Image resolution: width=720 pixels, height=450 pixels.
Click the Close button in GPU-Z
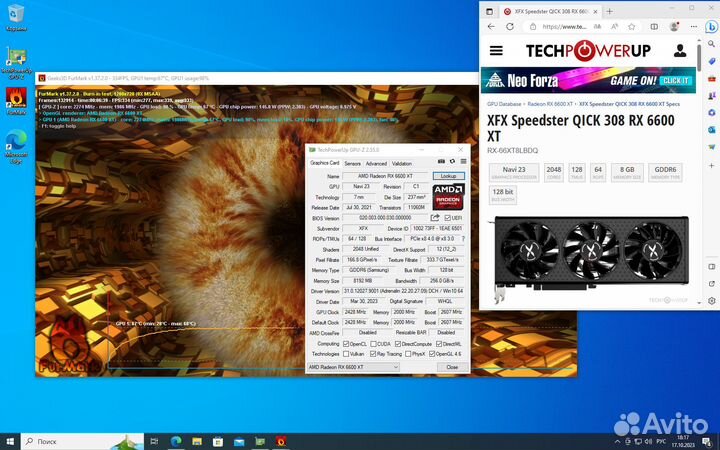[x=452, y=367]
